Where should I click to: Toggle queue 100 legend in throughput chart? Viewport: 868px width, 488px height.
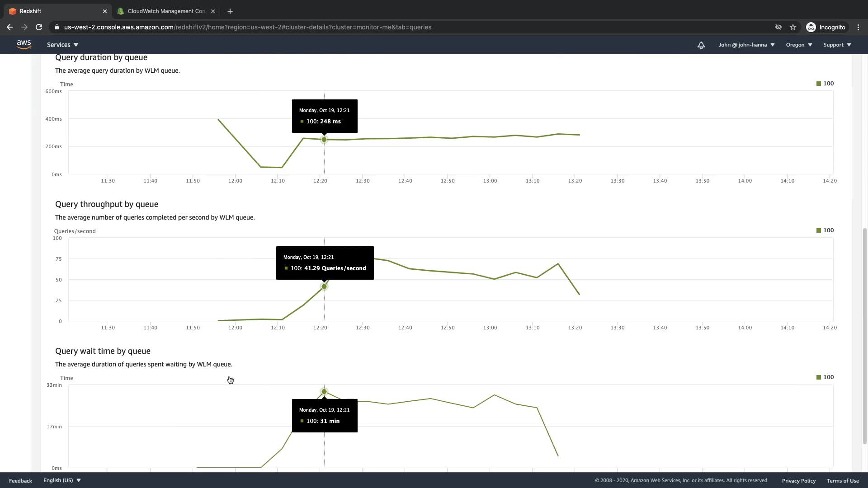tap(825, 230)
